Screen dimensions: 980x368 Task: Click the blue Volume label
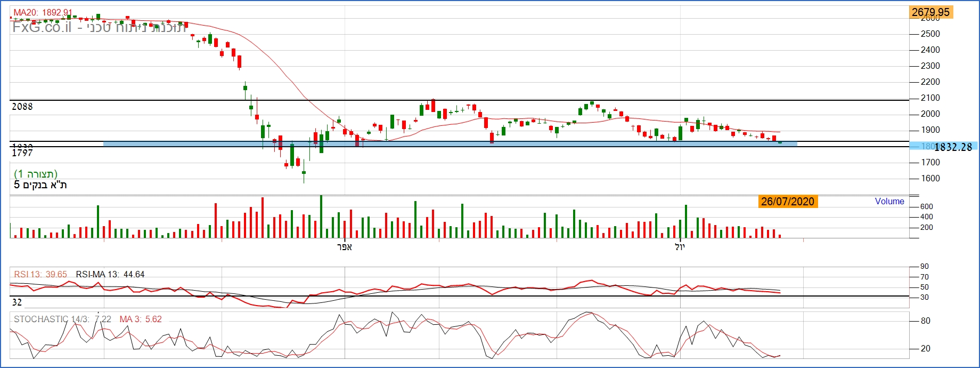tap(889, 202)
